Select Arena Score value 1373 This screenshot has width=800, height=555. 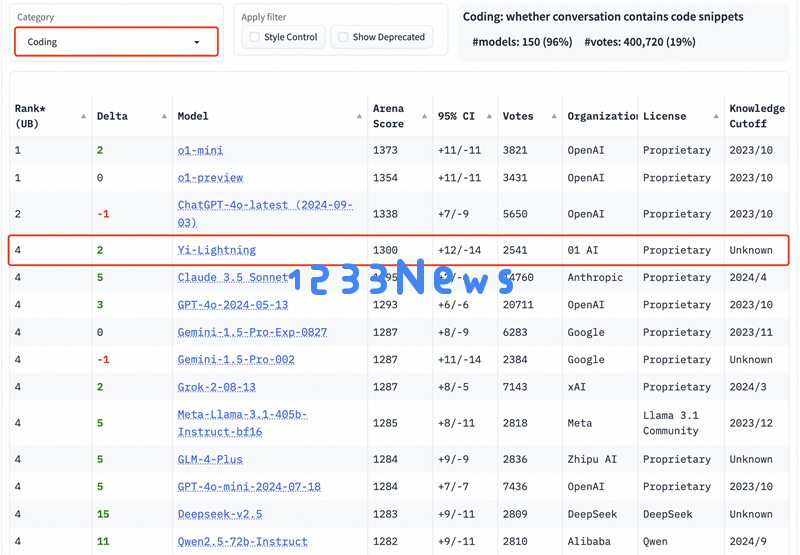coord(385,150)
